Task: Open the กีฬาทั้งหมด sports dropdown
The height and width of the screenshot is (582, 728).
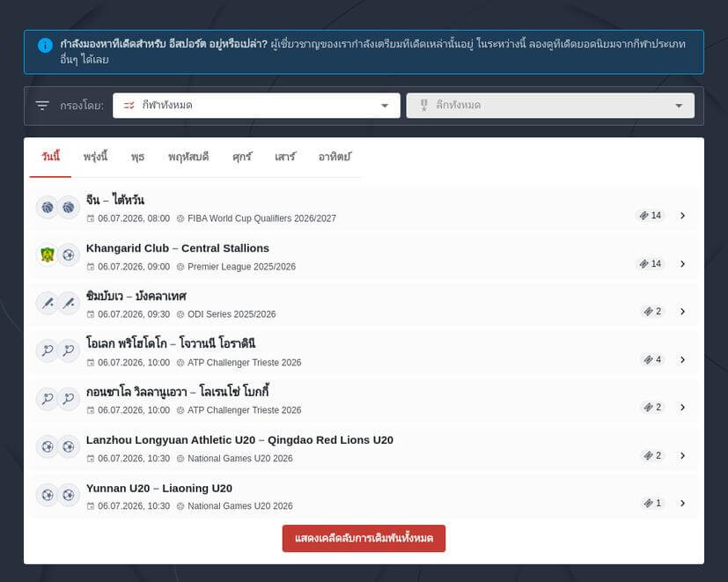Action: 256,106
